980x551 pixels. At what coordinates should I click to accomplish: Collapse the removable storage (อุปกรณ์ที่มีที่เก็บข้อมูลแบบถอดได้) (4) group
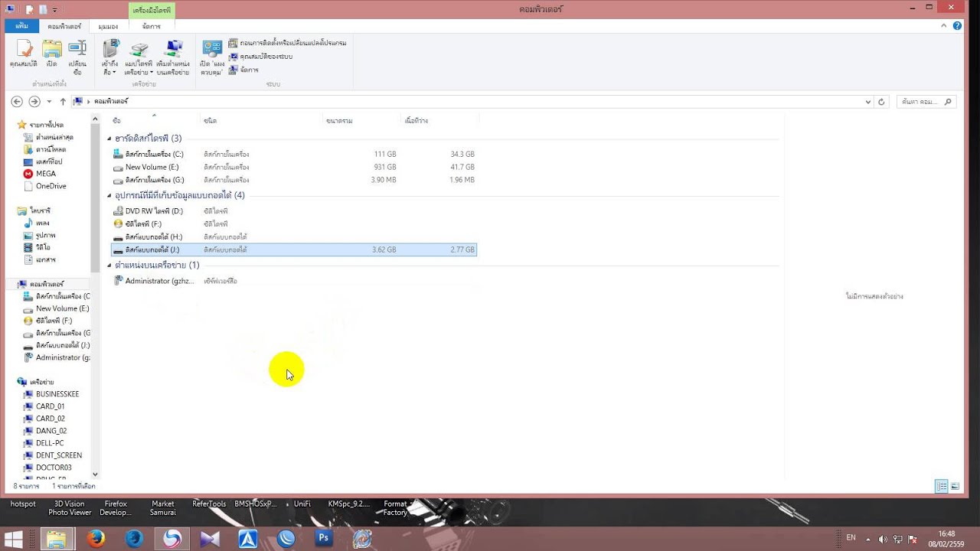point(109,195)
